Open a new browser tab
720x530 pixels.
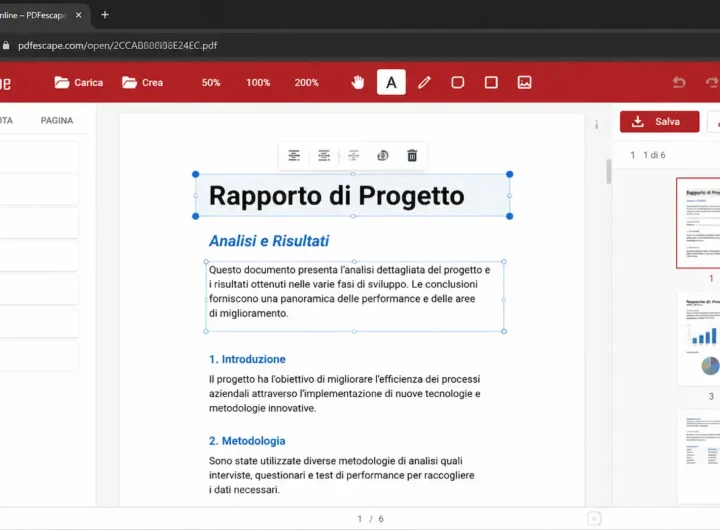click(105, 15)
